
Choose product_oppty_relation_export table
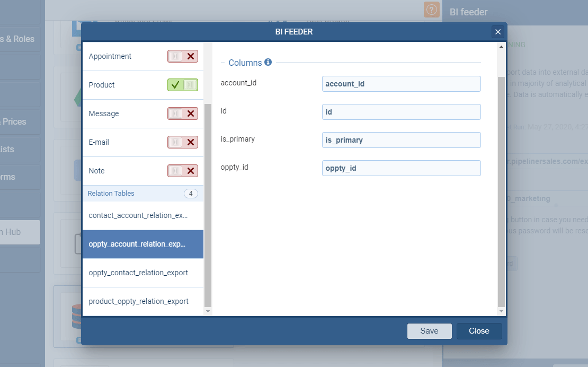138,301
